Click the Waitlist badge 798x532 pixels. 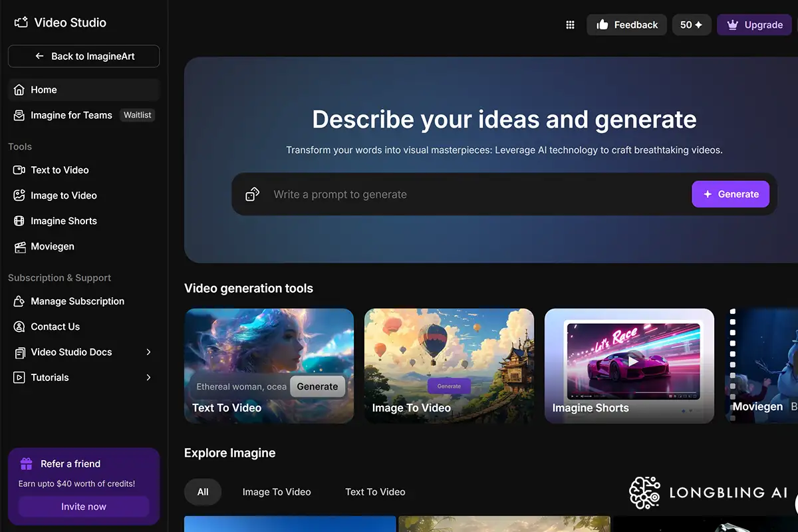click(138, 115)
